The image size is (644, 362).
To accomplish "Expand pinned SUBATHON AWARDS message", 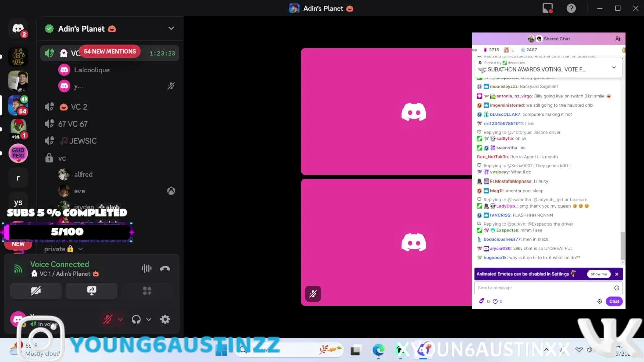I will click(614, 67).
